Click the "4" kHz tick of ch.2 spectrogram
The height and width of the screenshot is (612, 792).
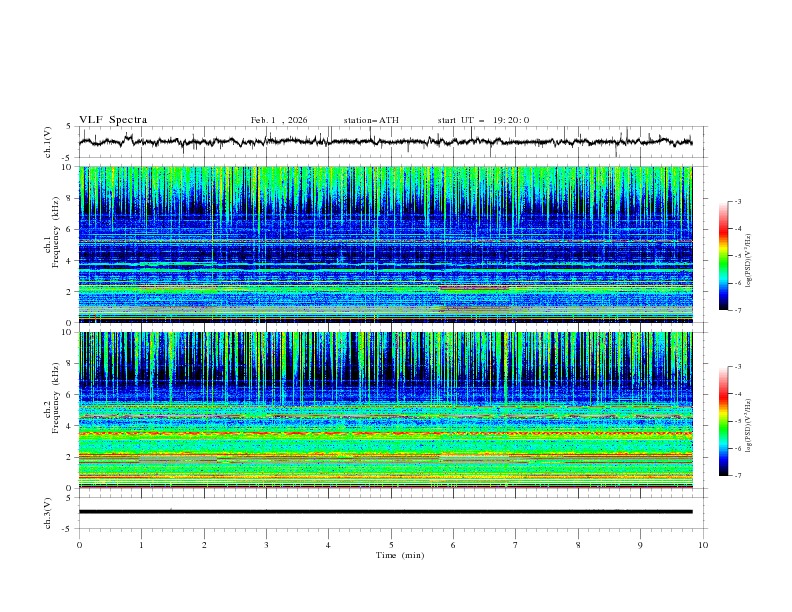[x=70, y=426]
